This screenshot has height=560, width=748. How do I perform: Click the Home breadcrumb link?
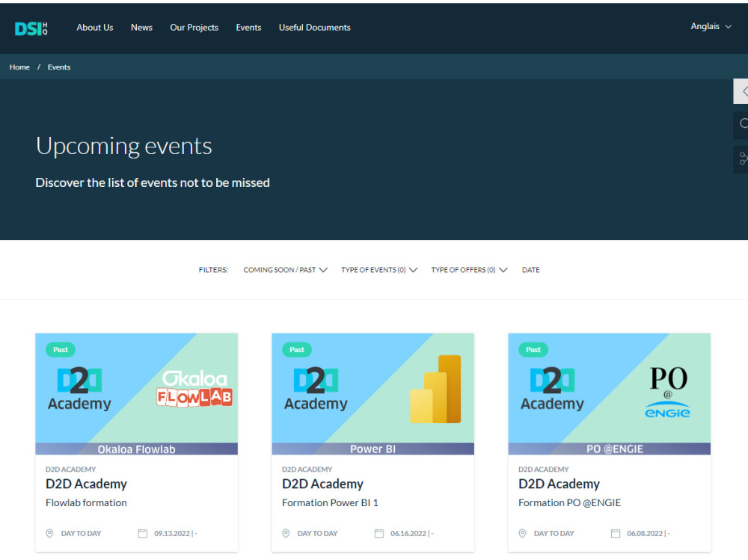(x=19, y=67)
